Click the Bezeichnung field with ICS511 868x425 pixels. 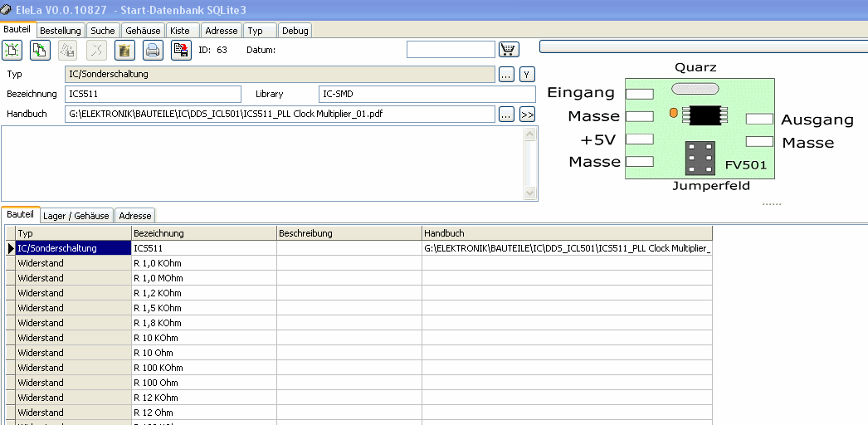tap(154, 94)
